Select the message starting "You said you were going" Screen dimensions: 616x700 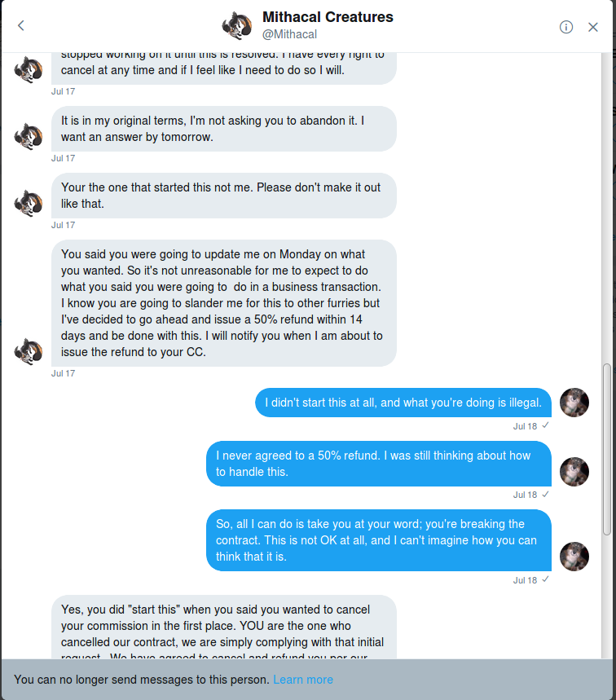[223, 302]
